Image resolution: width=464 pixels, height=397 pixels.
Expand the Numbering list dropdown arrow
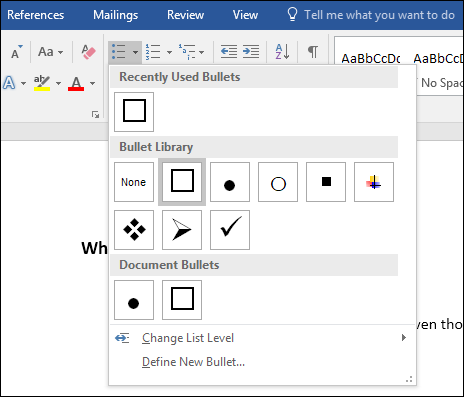[169, 52]
